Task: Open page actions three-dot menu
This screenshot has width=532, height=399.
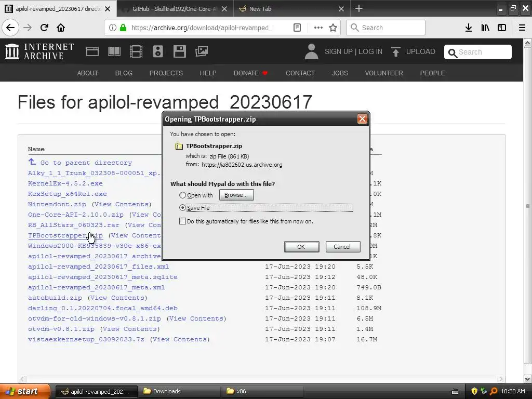Action: tap(318, 28)
